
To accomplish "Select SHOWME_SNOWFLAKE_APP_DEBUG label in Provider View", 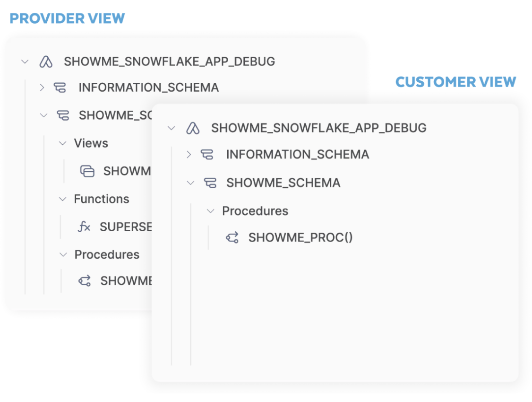I will point(169,62).
